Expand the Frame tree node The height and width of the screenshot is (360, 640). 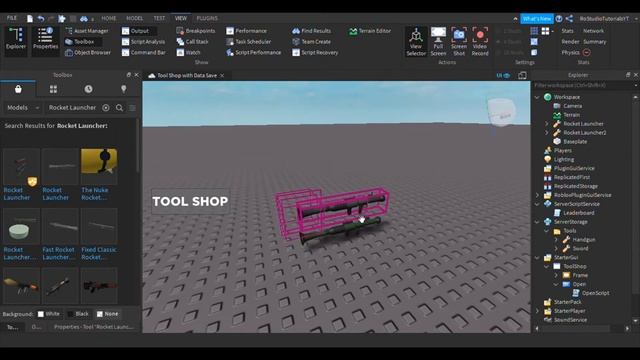(x=556, y=276)
